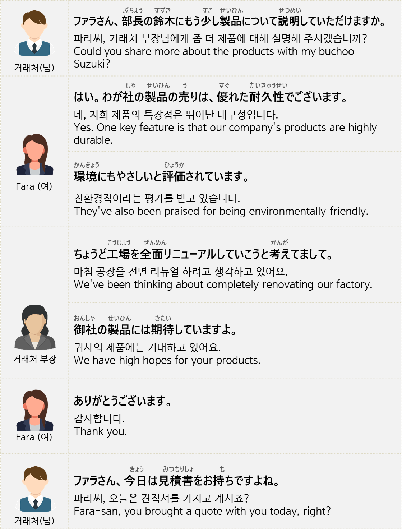The width and height of the screenshot is (402, 532).
Task: Click the Japanese line about 工場を全面リニューアル
Action: [203, 254]
